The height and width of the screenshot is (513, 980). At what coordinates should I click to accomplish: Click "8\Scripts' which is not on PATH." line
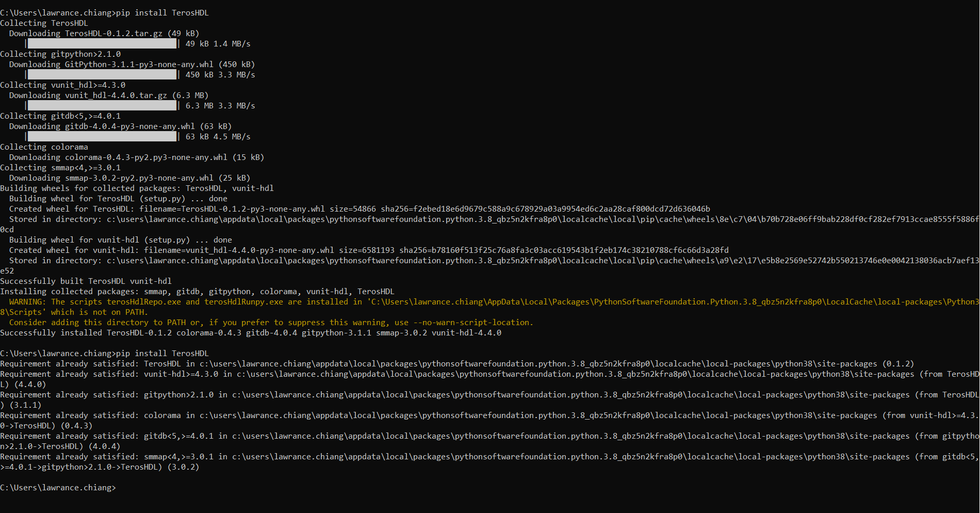click(74, 312)
